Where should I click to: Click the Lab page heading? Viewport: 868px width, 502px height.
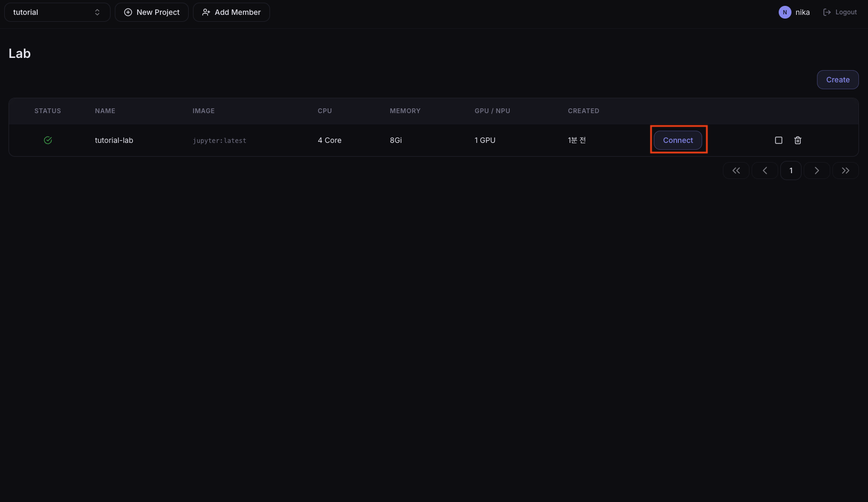(20, 54)
